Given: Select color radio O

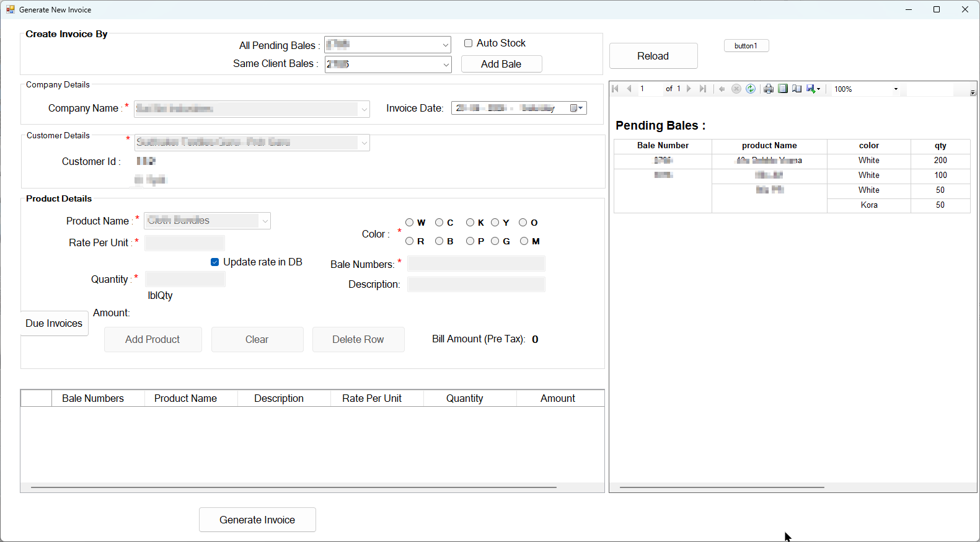Looking at the screenshot, I should (523, 222).
